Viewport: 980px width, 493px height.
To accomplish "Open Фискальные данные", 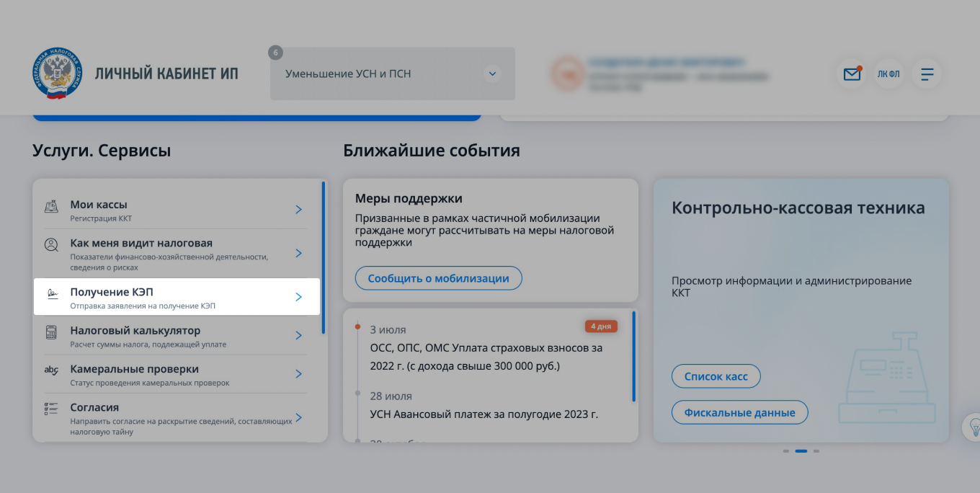I will [x=739, y=412].
